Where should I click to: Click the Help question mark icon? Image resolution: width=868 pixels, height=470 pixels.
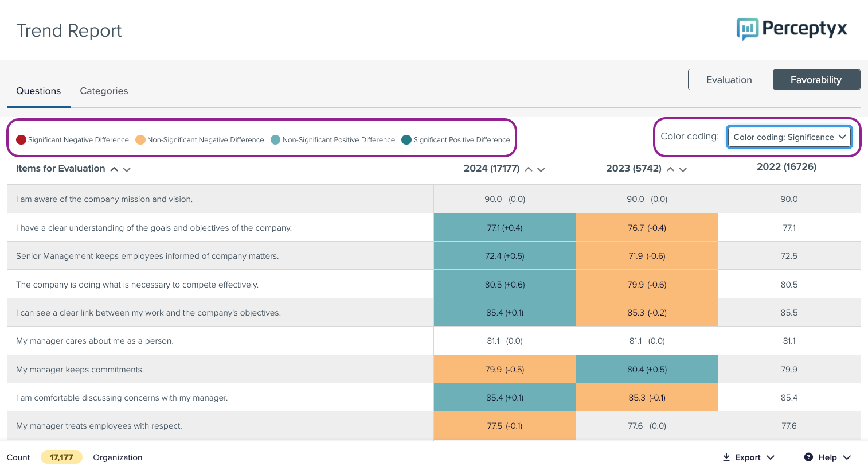click(x=808, y=457)
